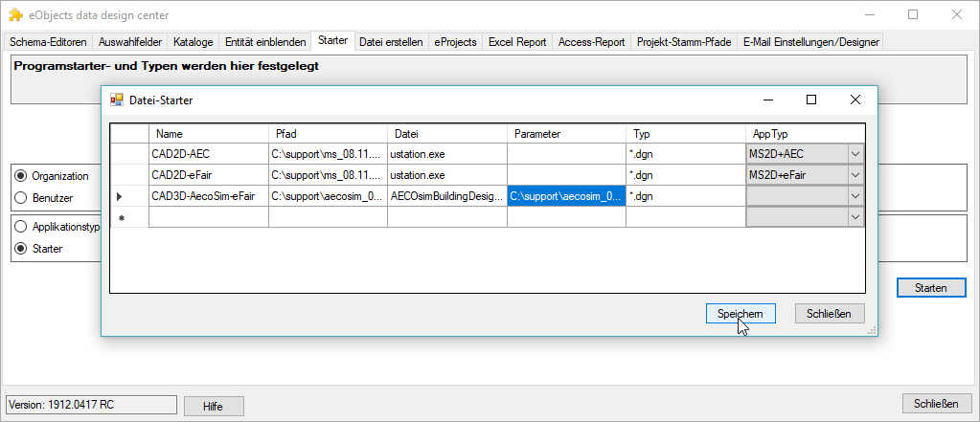Image resolution: width=980 pixels, height=422 pixels.
Task: Open AppTyp dropdown for CAD2D-AEC row
Action: 855,154
